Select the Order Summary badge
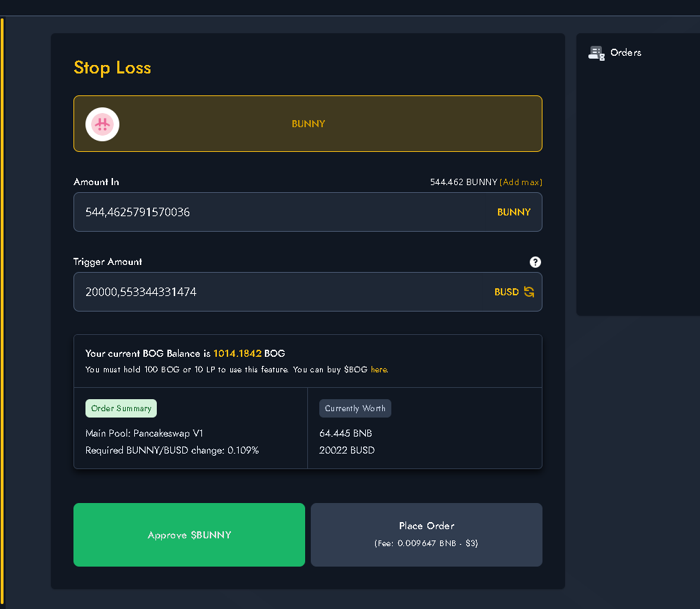Image resolution: width=700 pixels, height=609 pixels. 121,408
